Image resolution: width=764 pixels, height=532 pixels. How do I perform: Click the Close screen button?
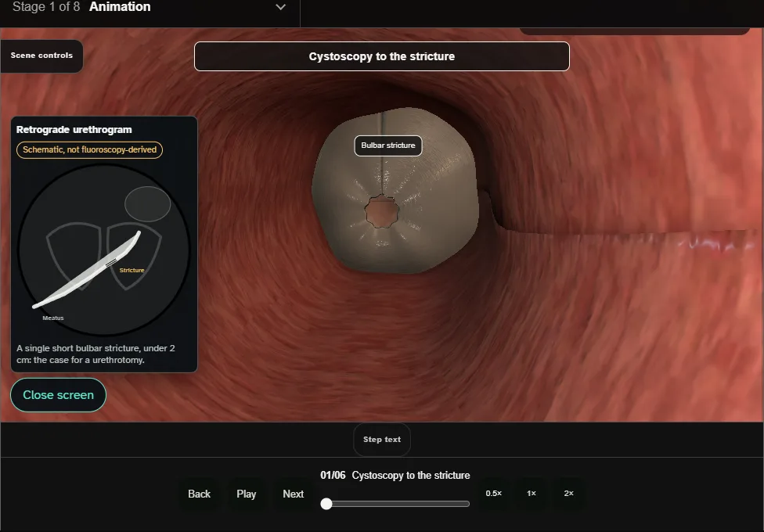(59, 395)
